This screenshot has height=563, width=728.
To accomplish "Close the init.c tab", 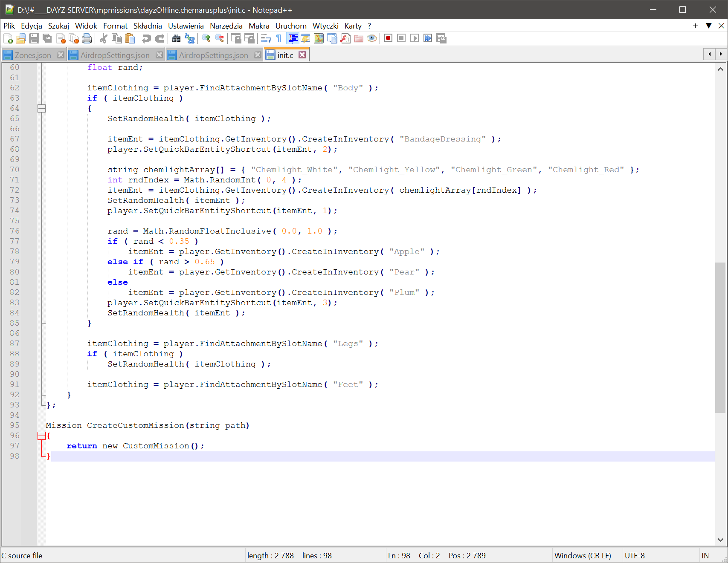I will [x=302, y=55].
